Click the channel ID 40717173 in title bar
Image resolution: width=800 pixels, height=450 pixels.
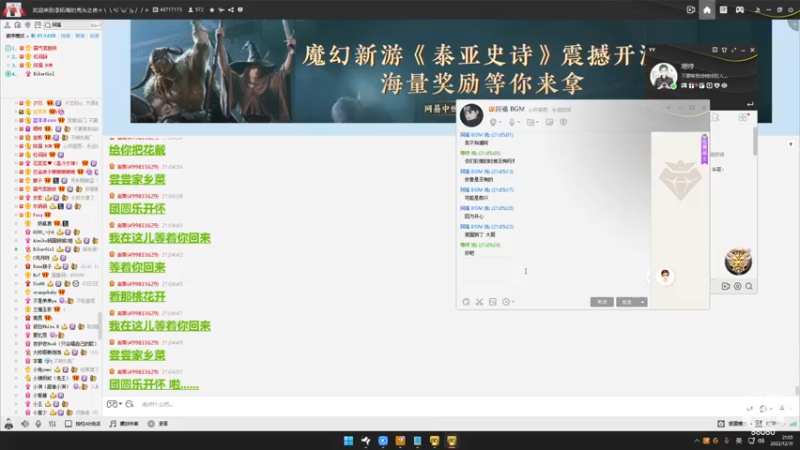click(167, 10)
